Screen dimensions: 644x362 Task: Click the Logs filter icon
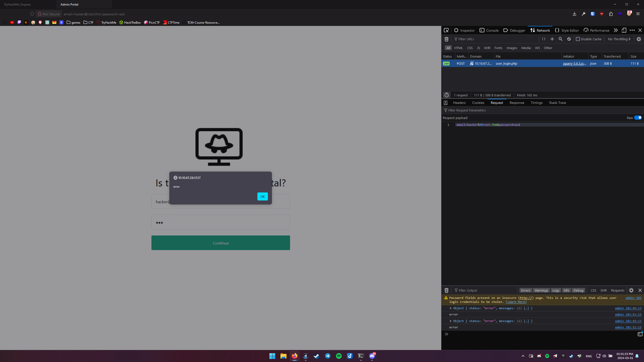(556, 290)
